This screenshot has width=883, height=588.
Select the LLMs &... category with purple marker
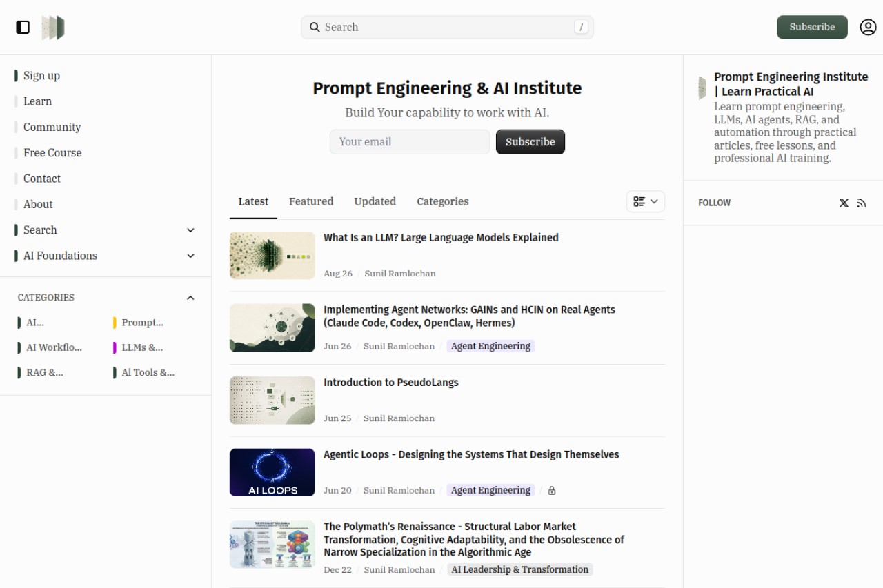pos(139,347)
